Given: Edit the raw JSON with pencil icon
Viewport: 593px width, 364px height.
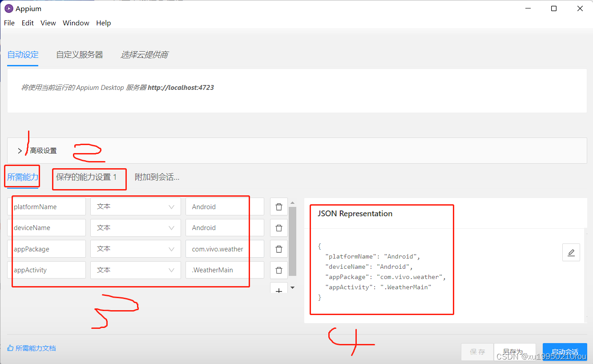Looking at the screenshot, I should tap(571, 252).
